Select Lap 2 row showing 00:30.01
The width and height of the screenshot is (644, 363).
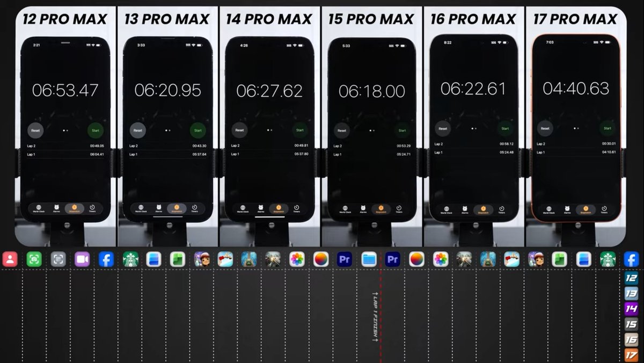click(x=575, y=144)
